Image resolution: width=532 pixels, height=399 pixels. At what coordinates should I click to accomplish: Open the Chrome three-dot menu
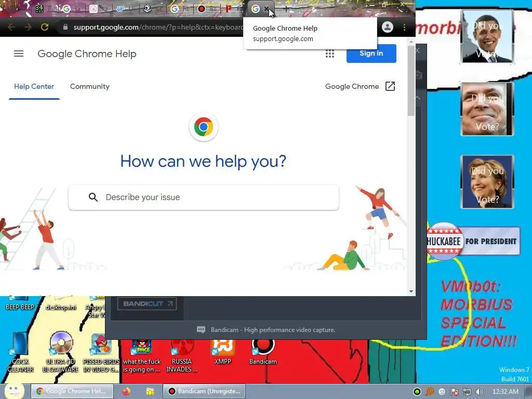pos(404,27)
